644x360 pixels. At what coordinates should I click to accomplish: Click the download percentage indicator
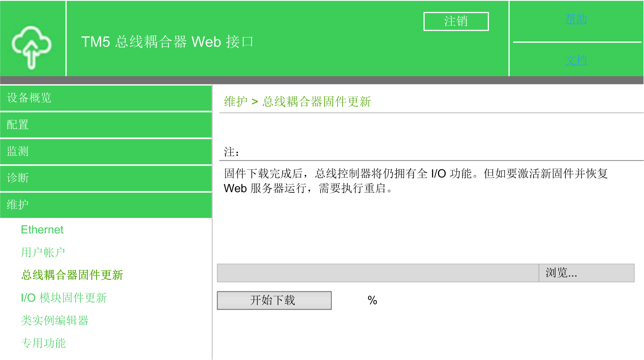click(x=372, y=300)
